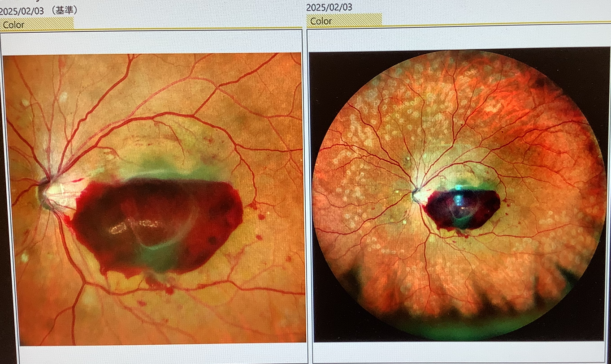Click the eyelash shadows at wide-field image bottom

pyautogui.click(x=448, y=304)
